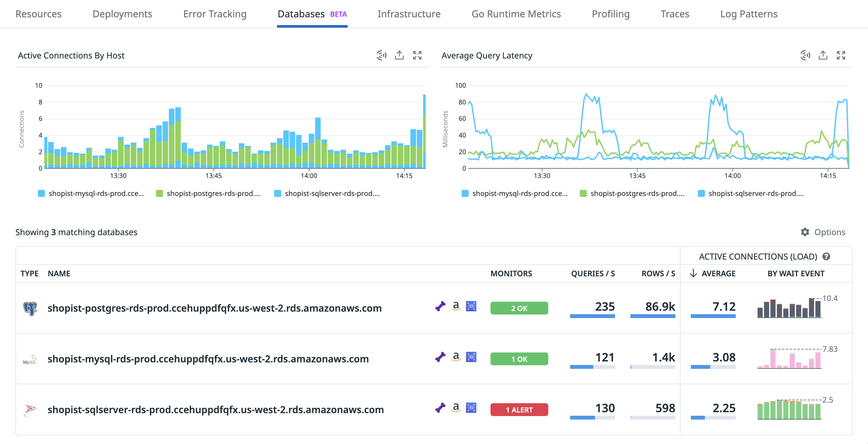The height and width of the screenshot is (444, 868).
Task: Click the related-data radar icon above Active Connections chart
Action: [381, 55]
